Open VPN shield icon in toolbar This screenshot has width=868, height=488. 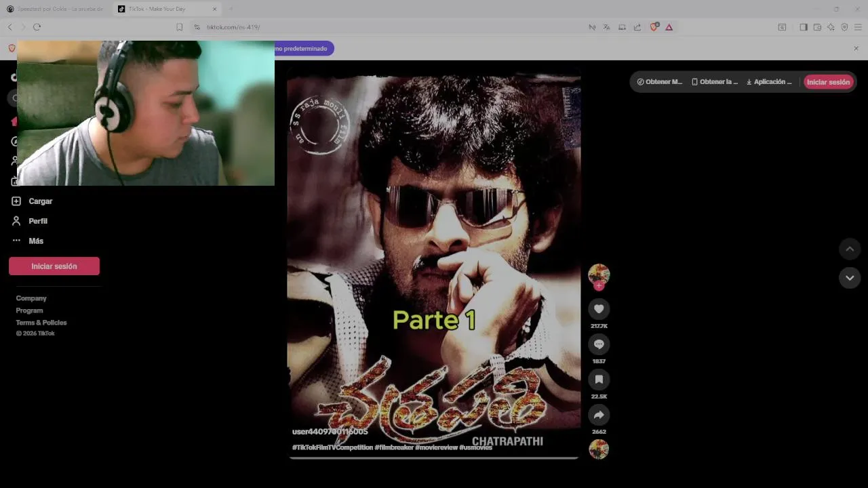844,27
